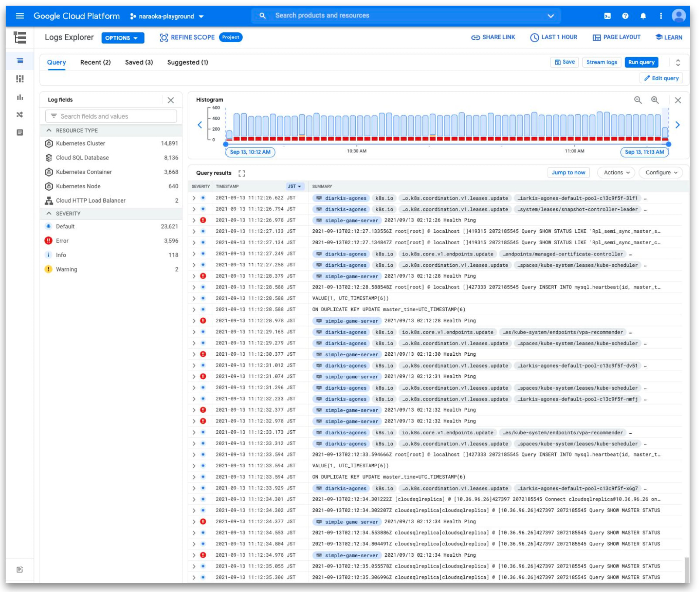Expand or collapse the query editor pane
Image resolution: width=700 pixels, height=592 pixels.
click(x=678, y=63)
